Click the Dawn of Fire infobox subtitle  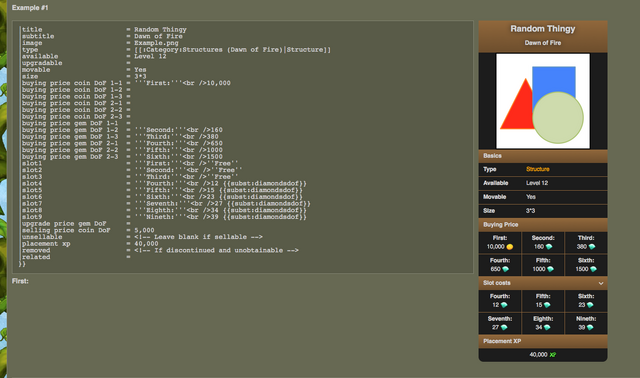[543, 43]
